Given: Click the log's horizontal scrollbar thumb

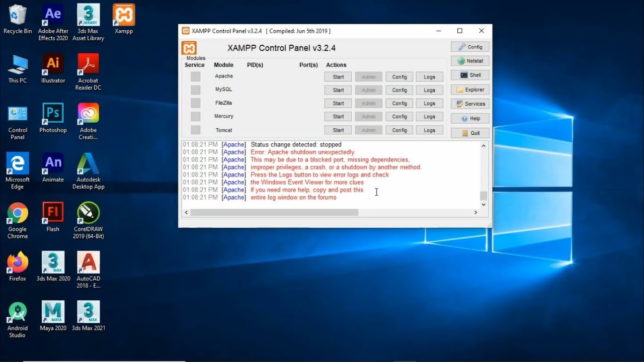Looking at the screenshot, I should 274,213.
